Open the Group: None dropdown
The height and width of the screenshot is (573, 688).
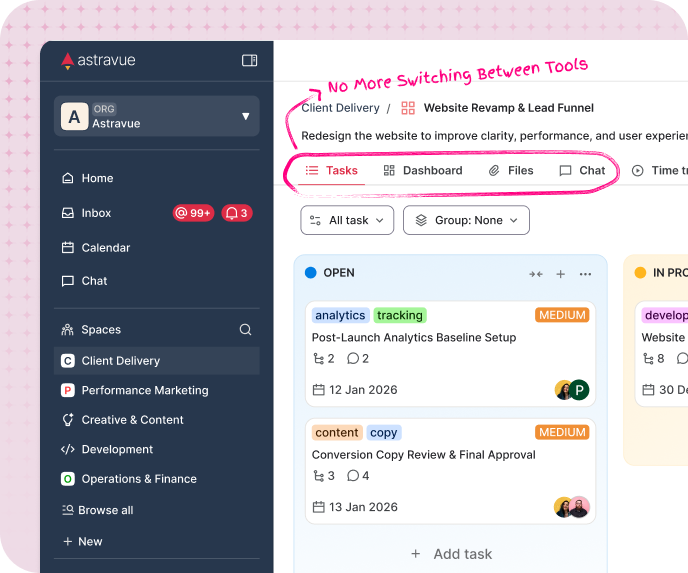tap(466, 220)
